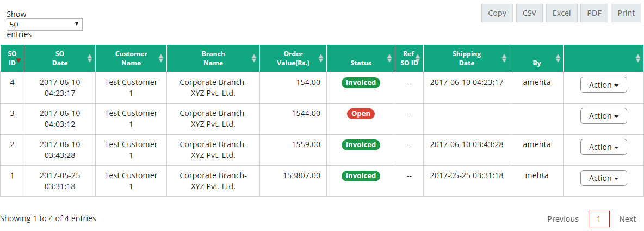The width and height of the screenshot is (644, 231).
Task: Print the sales order table
Action: [x=626, y=14]
